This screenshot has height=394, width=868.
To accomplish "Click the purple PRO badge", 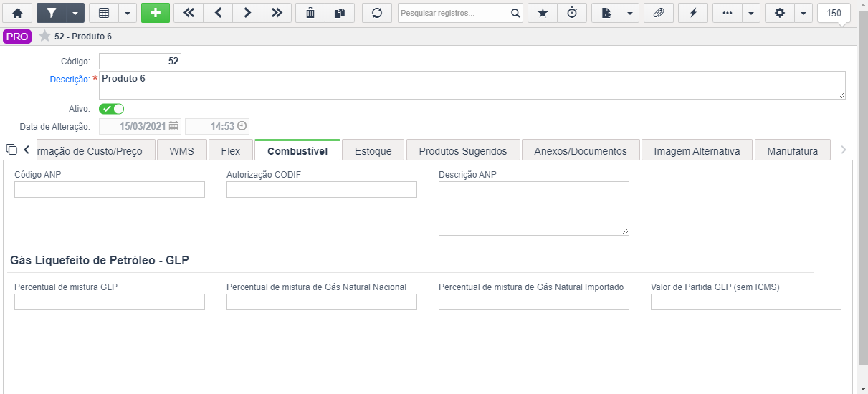I will 17,37.
